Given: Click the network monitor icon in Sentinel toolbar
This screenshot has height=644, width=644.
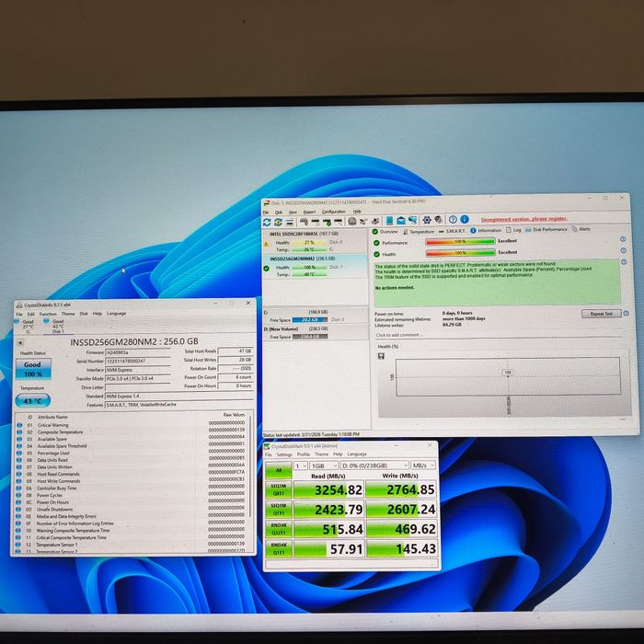Looking at the screenshot, I should click(412, 221).
